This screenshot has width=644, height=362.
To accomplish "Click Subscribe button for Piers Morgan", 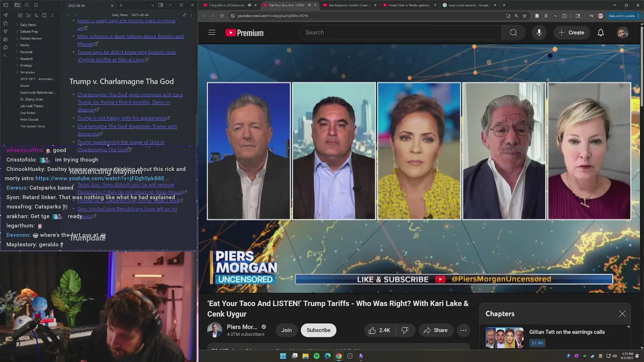I will pos(318,330).
